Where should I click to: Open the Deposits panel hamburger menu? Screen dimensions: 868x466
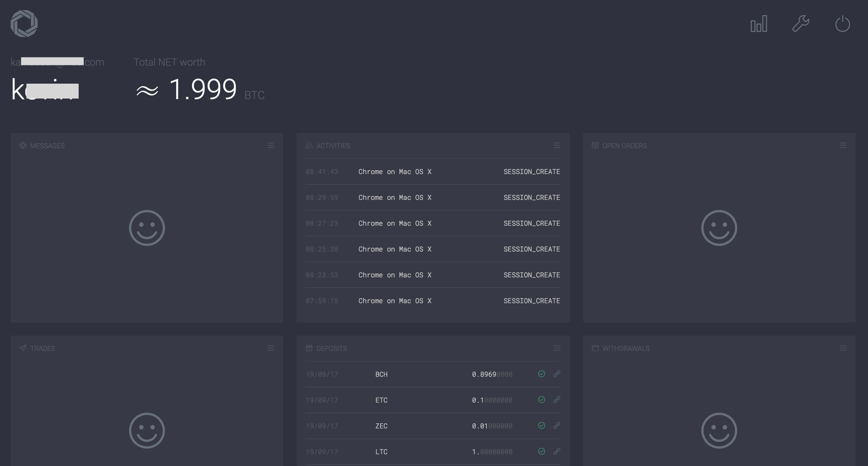point(557,348)
